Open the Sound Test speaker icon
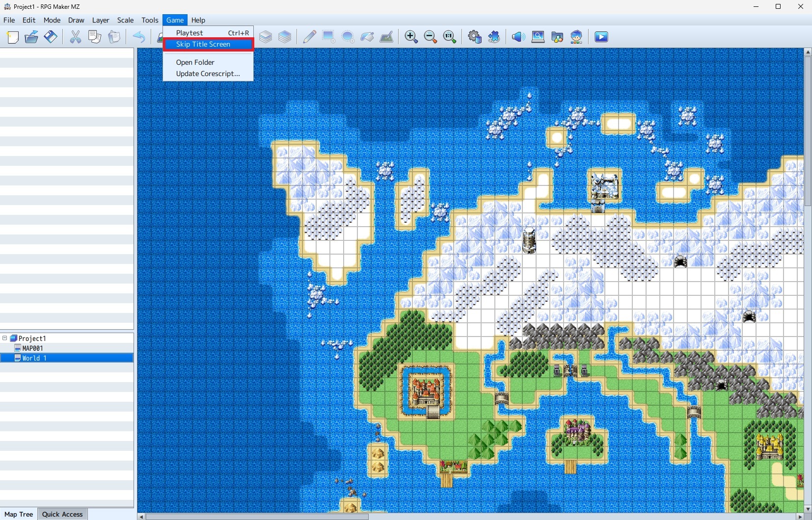This screenshot has width=812, height=520. tap(518, 37)
